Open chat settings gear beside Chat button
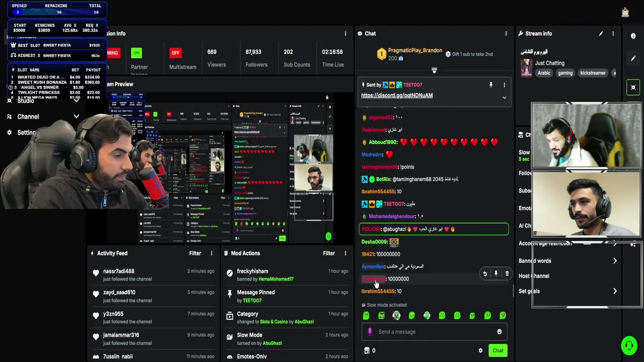 (x=480, y=350)
